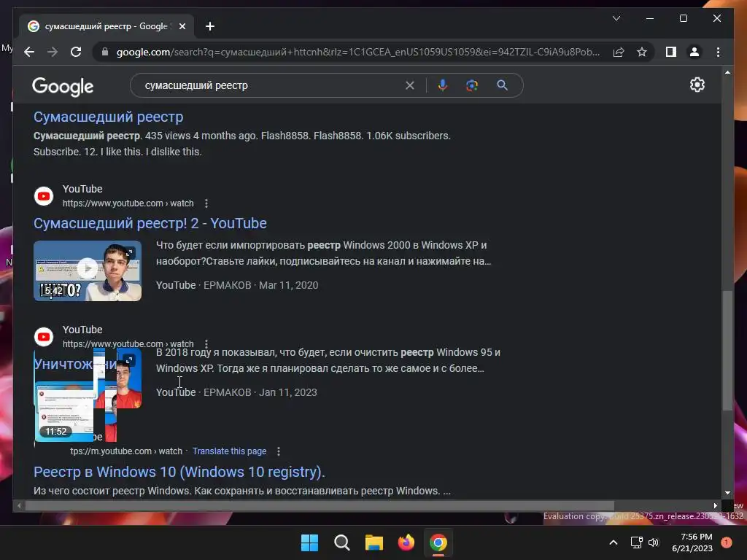Image resolution: width=747 pixels, height=560 pixels.
Task: Click the address bar URL
Action: 357,52
